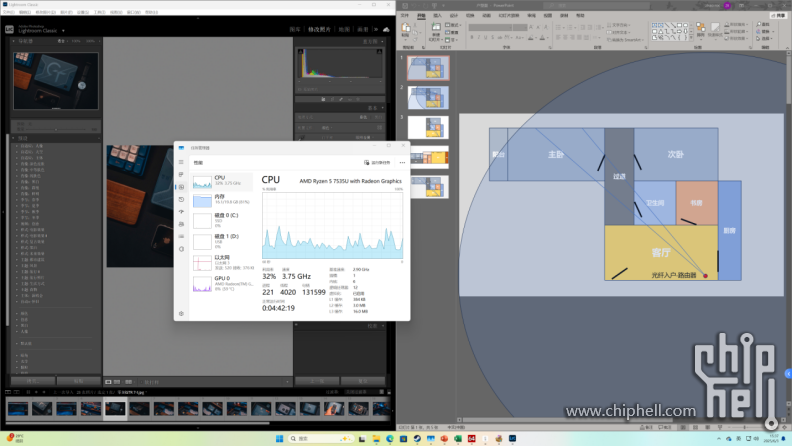Fit slide to window icon in PowerPoint status bar
Image resolution: width=792 pixels, height=446 pixels.
784,427
